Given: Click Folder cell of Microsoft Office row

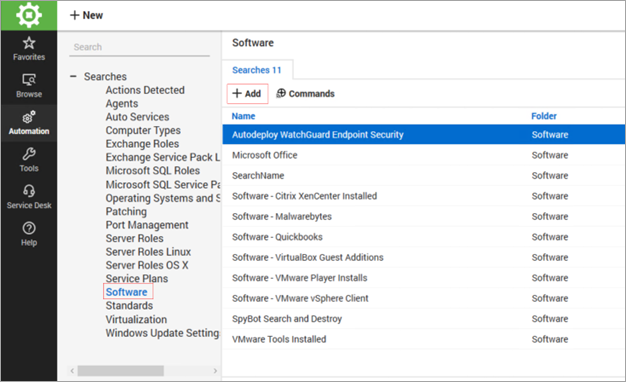Looking at the screenshot, I should [550, 155].
